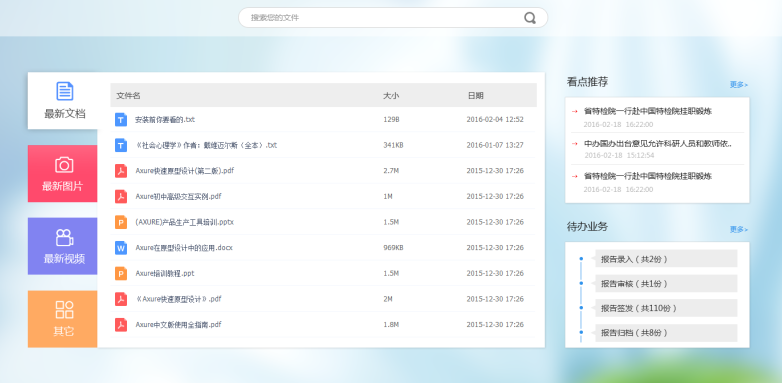This screenshot has width=782, height=383.
Task: Click the 看点推荐 section heading
Action: pos(587,82)
